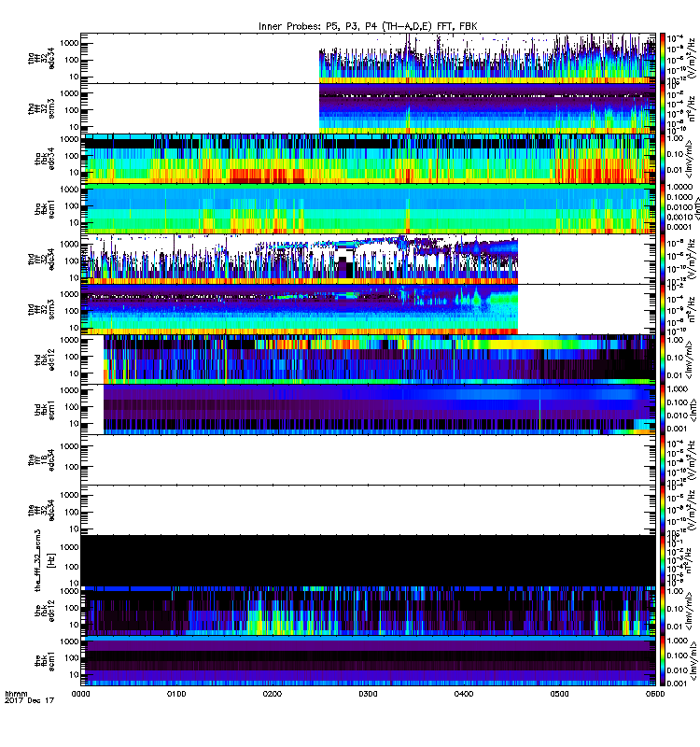
Task: Click the tha fbk edc34 spectrogram panel
Action: 368,159
